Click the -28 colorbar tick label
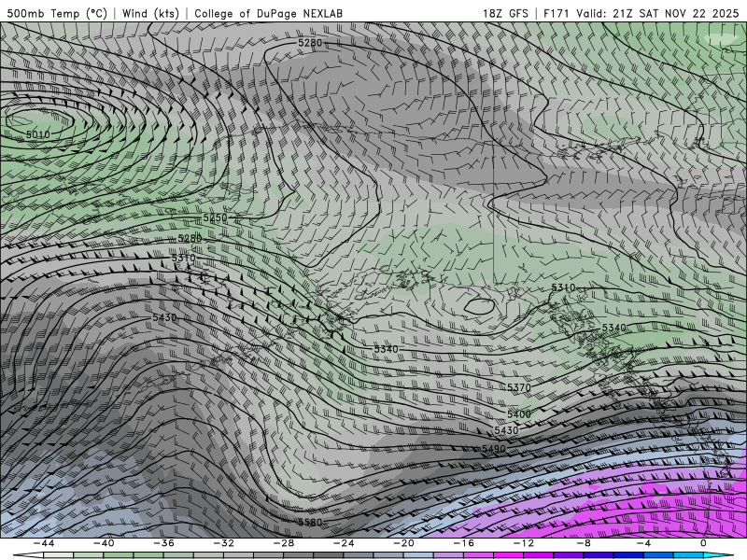 [x=284, y=543]
